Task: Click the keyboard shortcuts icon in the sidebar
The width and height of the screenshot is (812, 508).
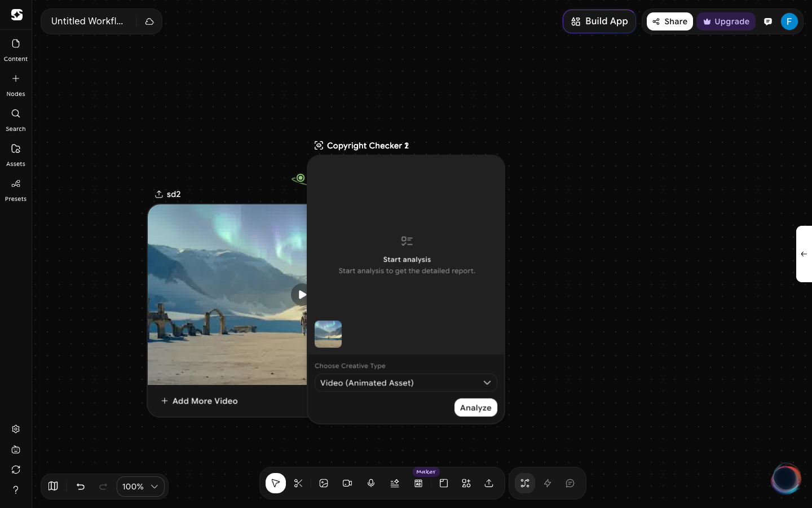Action: click(x=16, y=450)
